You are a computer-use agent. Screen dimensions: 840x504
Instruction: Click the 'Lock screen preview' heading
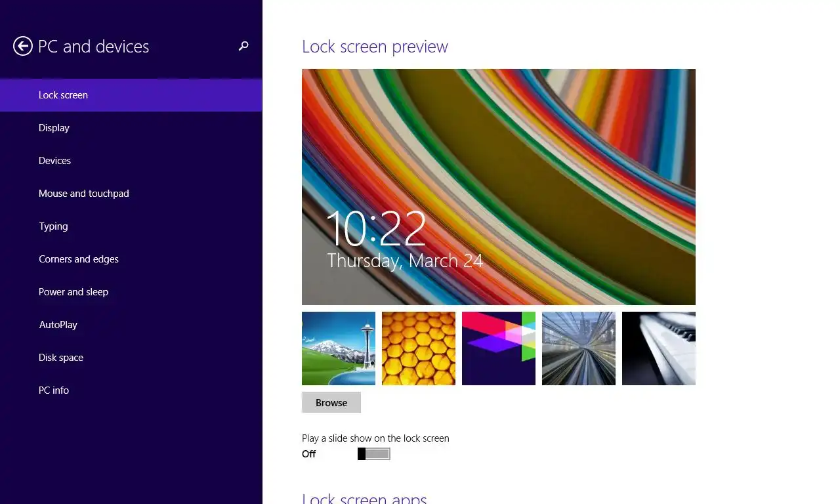375,47
